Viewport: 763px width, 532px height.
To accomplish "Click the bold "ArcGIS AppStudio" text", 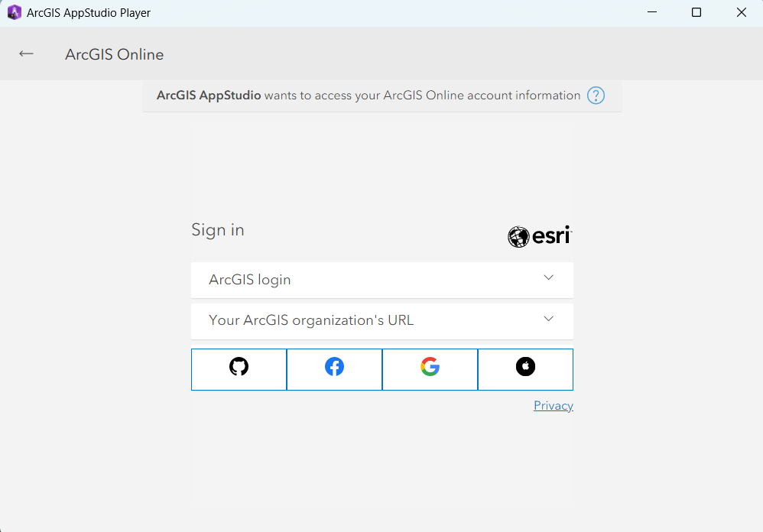I will tap(209, 96).
